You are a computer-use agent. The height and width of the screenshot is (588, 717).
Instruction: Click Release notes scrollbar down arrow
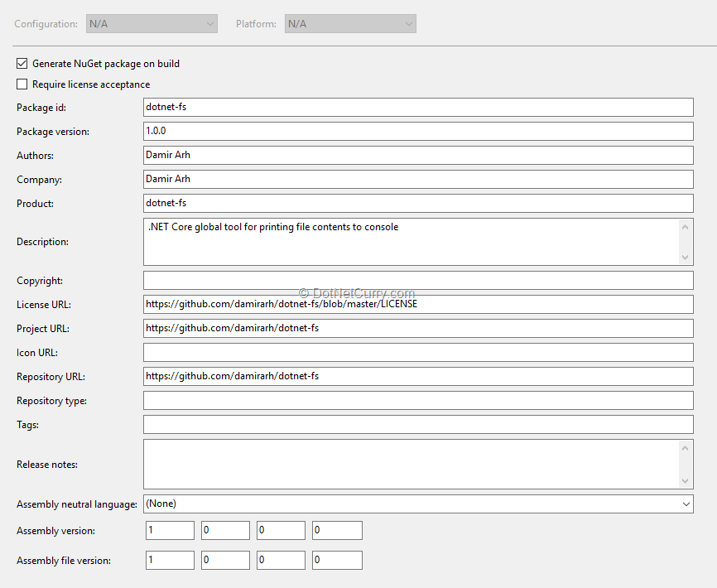[685, 480]
